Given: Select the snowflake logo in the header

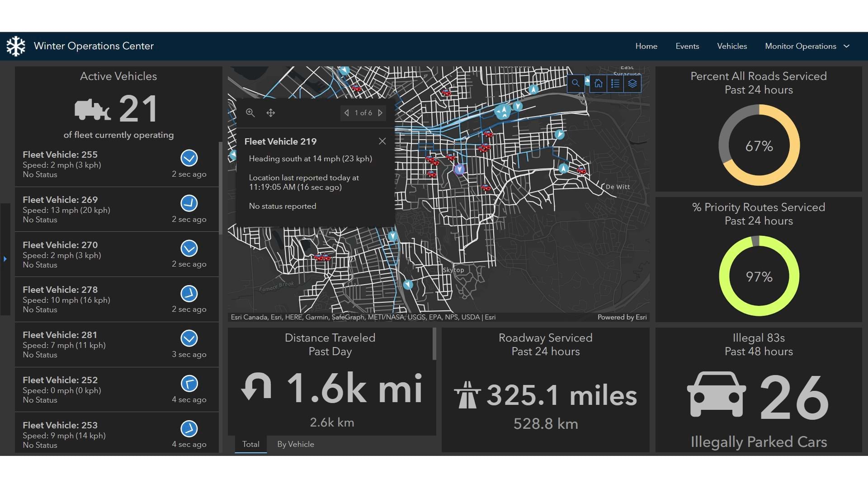Looking at the screenshot, I should [x=16, y=46].
